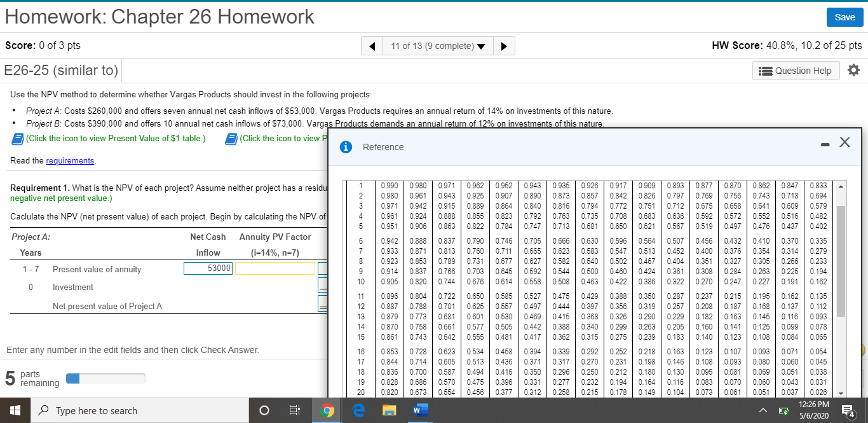The width and height of the screenshot is (868, 423).
Task: Open the requirements link
Action: (x=70, y=160)
